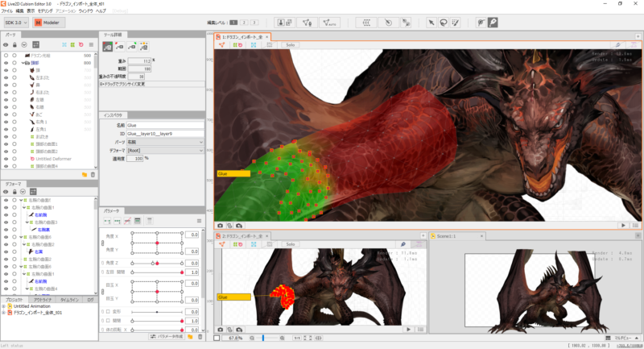644x349 pixels.
Task: Click the zoom out magnifier in the status bar
Action: click(252, 338)
